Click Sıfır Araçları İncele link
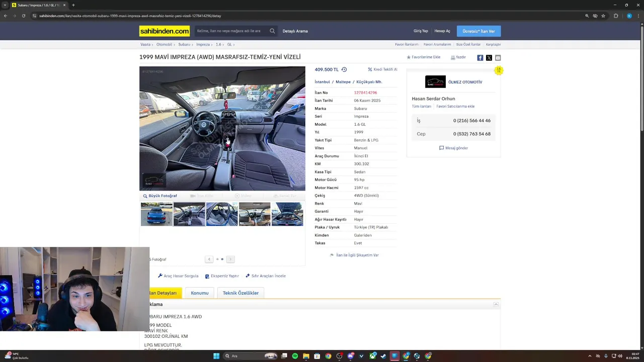The image size is (644, 362). pyautogui.click(x=266, y=276)
